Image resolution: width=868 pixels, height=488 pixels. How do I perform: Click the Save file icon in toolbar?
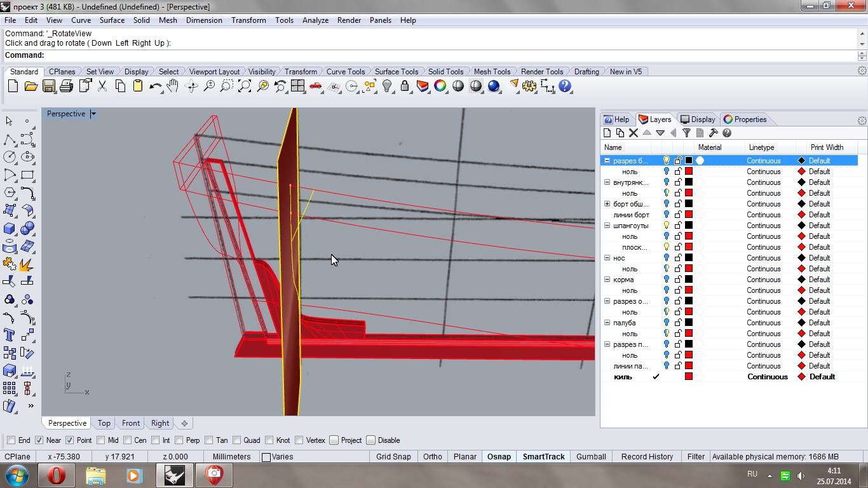point(49,86)
